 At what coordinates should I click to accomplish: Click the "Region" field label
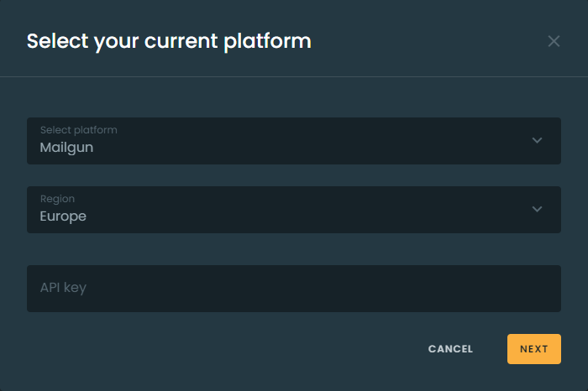click(x=57, y=199)
